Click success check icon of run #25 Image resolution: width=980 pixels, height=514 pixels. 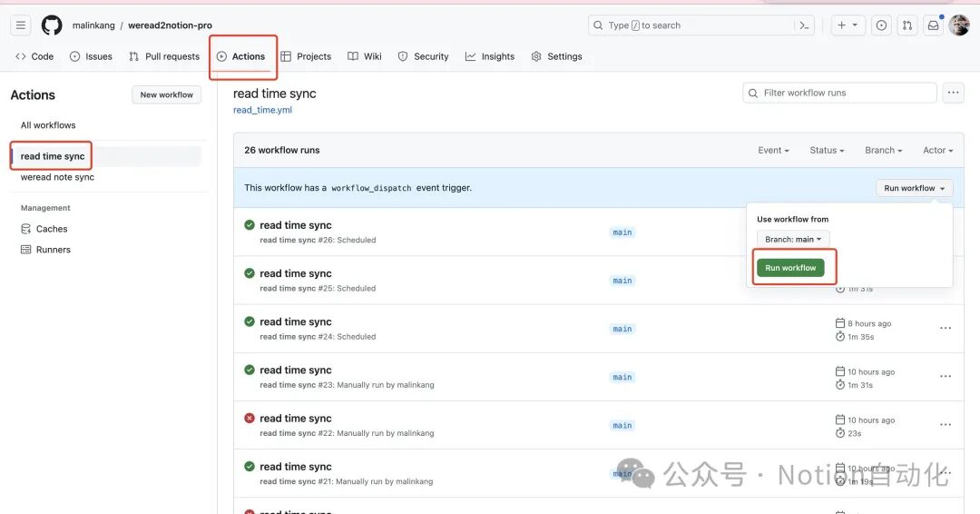[250, 273]
